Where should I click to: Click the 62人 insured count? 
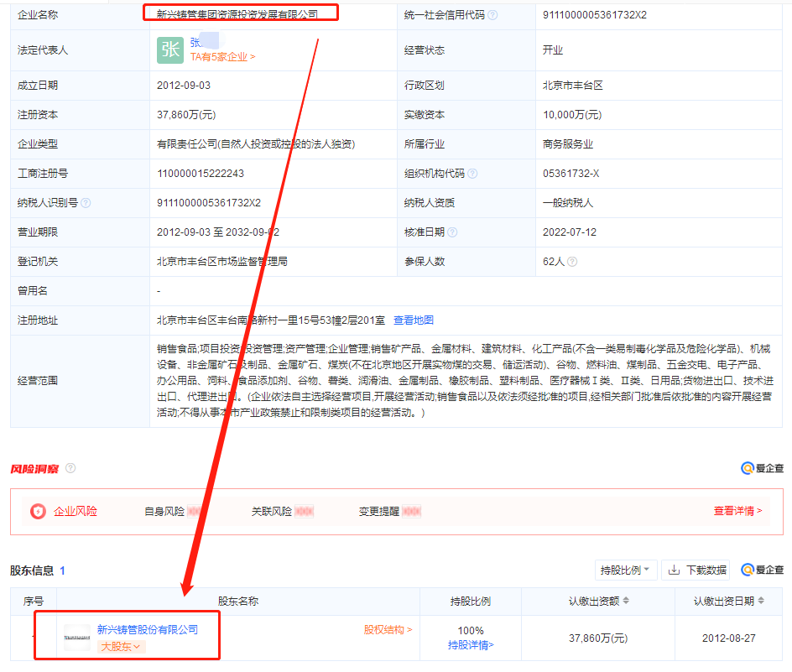554,262
